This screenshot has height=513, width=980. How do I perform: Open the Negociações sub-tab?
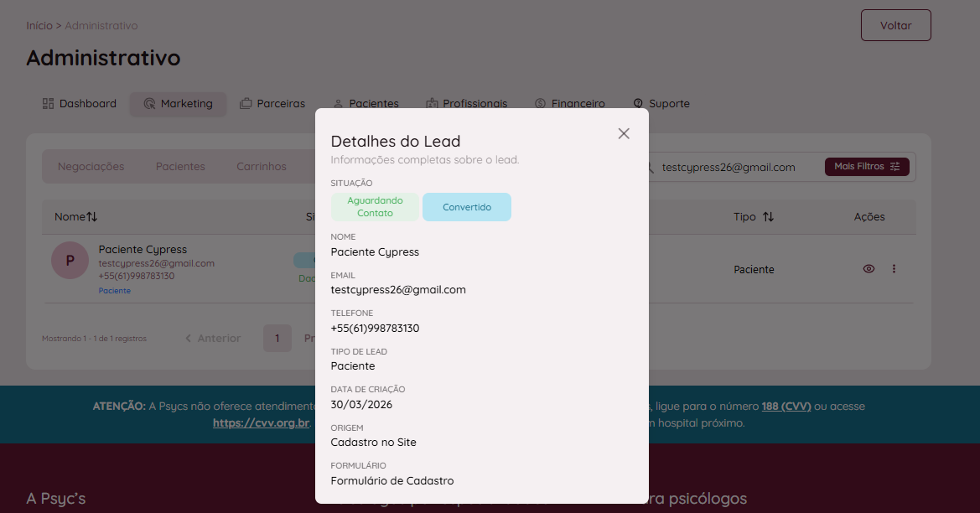click(91, 167)
